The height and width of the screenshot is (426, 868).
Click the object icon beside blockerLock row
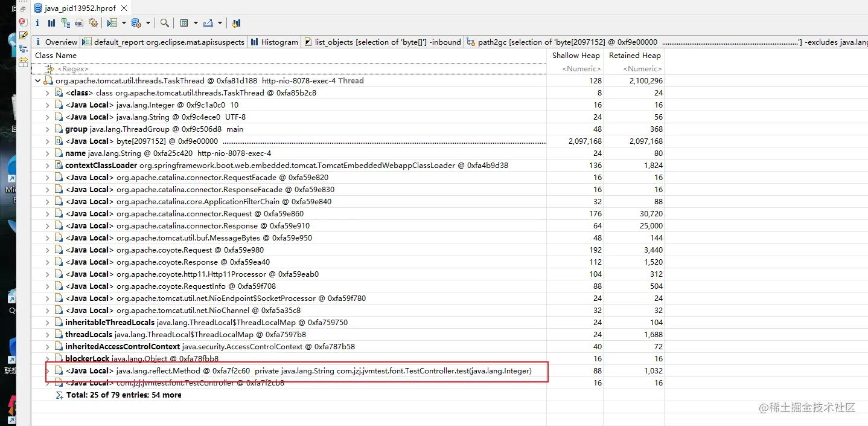[59, 358]
